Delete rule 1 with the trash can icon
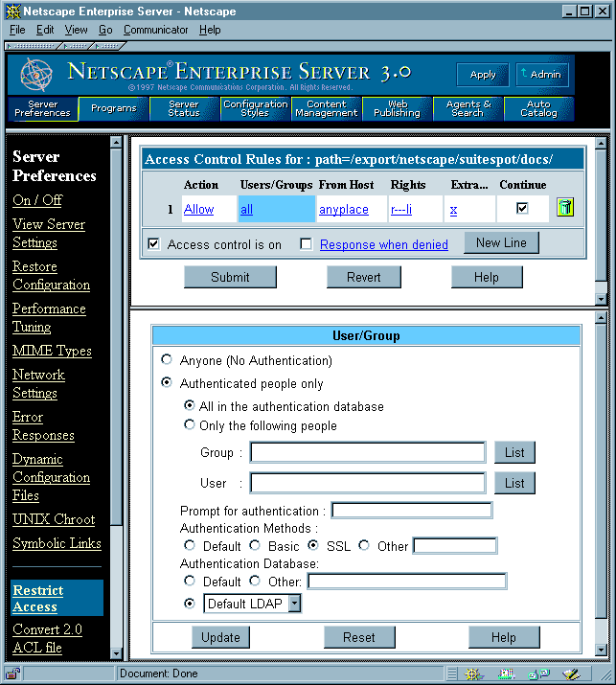The height and width of the screenshot is (685, 616). tap(565, 208)
